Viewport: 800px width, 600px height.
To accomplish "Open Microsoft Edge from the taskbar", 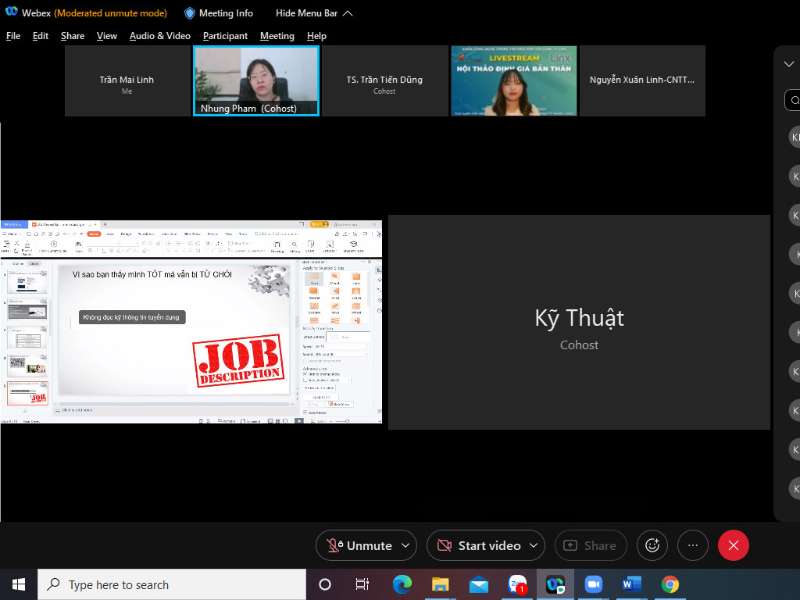I will coord(402,584).
